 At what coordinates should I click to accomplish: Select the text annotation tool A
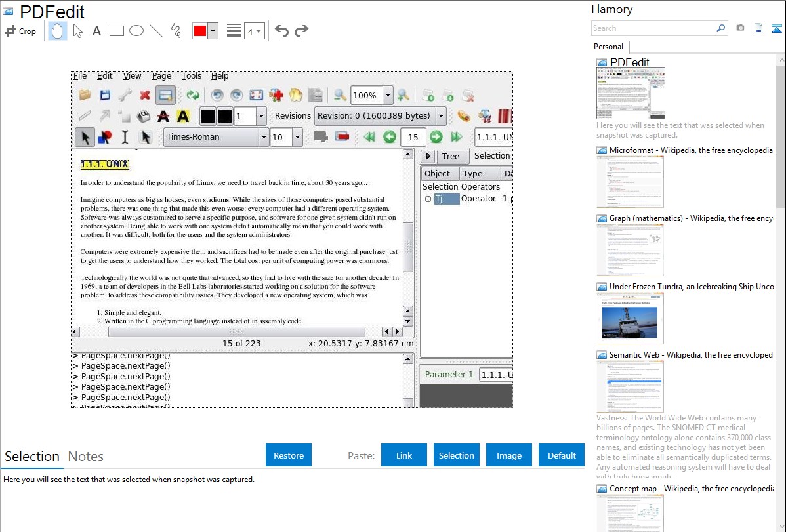[x=96, y=31]
